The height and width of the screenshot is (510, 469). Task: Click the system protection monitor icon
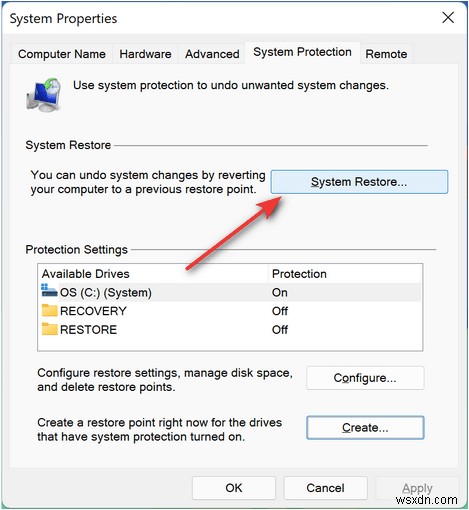point(44,95)
